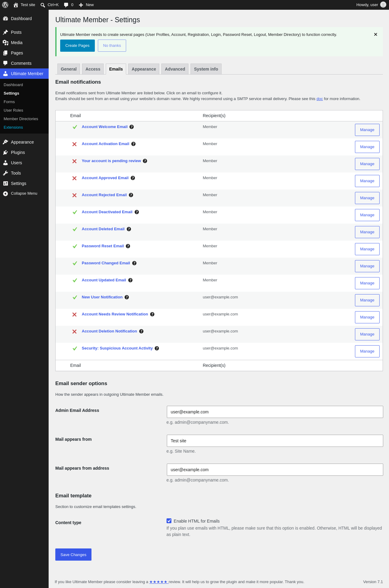Screen dimensions: 389x588
Task: Click help icon beside Account Updated Email
Action: tap(130, 280)
